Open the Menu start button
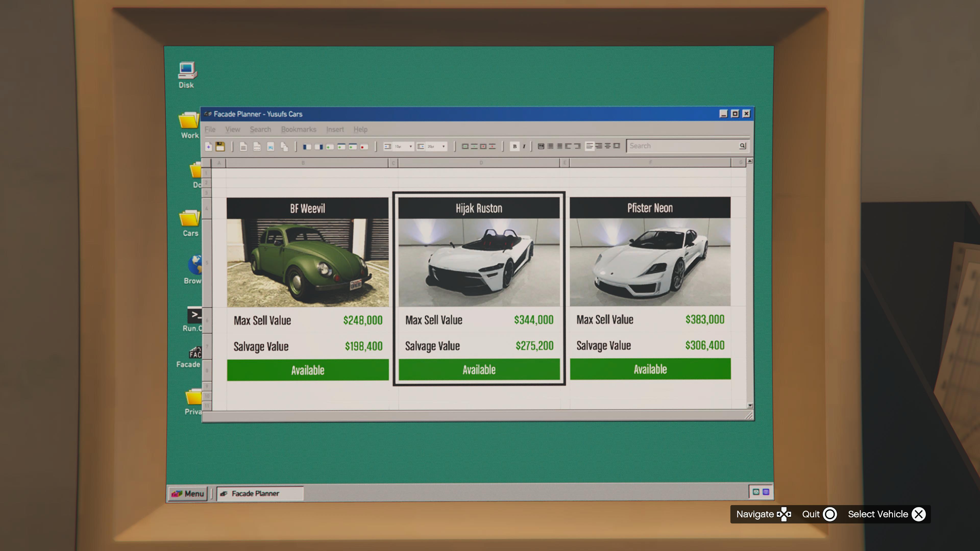Image resolution: width=980 pixels, height=551 pixels. pos(188,493)
